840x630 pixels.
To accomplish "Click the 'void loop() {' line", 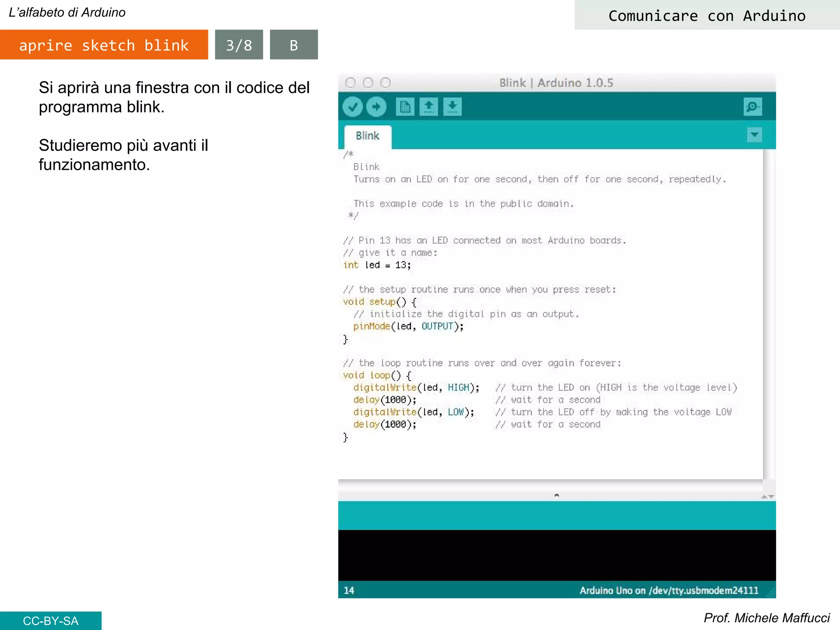I will coord(377,375).
